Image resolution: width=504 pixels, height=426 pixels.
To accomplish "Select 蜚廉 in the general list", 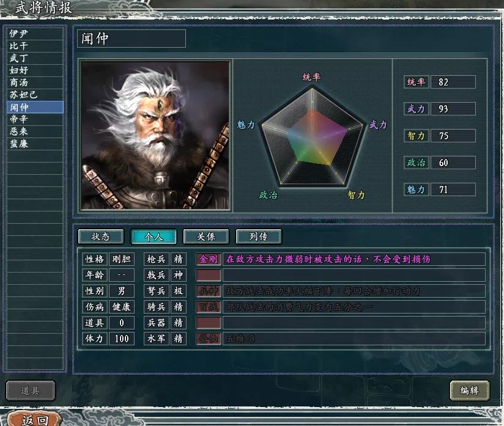I will click(35, 144).
